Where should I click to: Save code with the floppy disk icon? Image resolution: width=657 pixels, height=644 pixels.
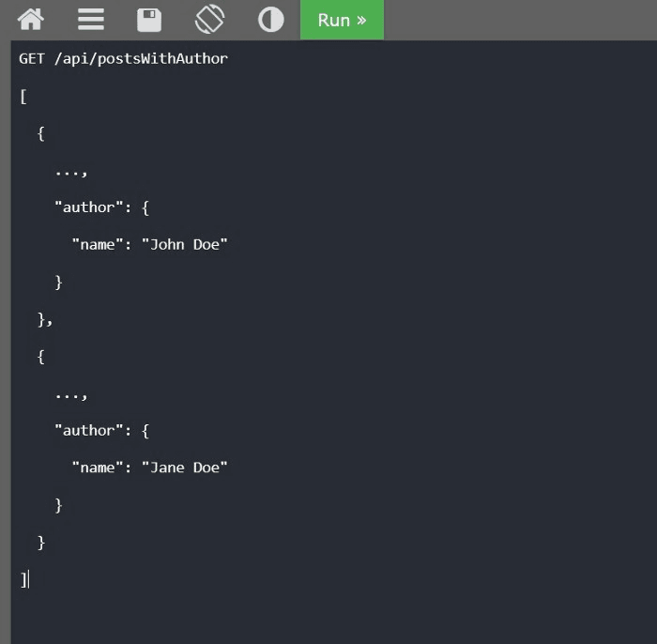pos(149,20)
